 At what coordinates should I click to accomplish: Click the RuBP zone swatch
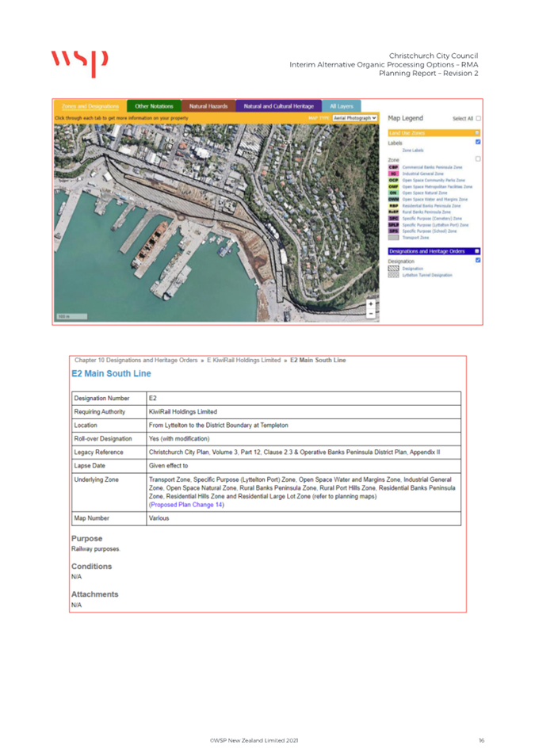click(394, 212)
